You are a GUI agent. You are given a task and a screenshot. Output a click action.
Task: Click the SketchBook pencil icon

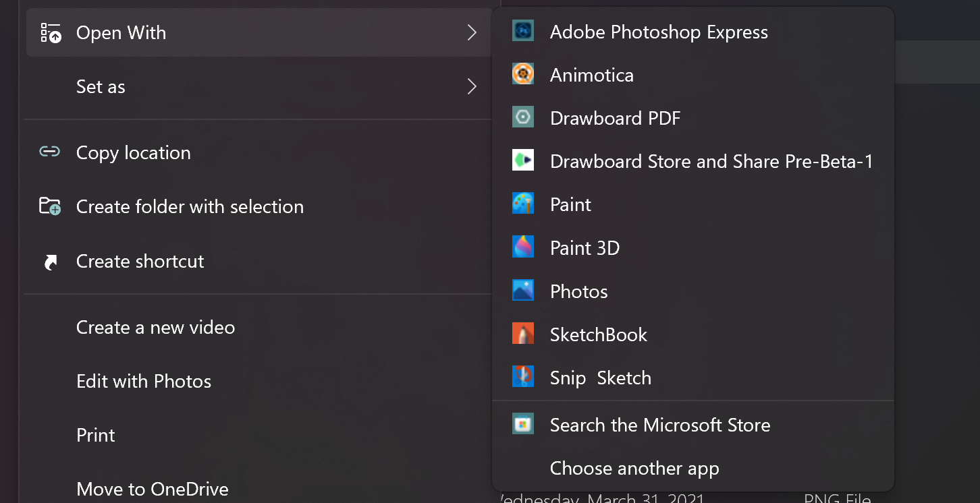pyautogui.click(x=523, y=334)
